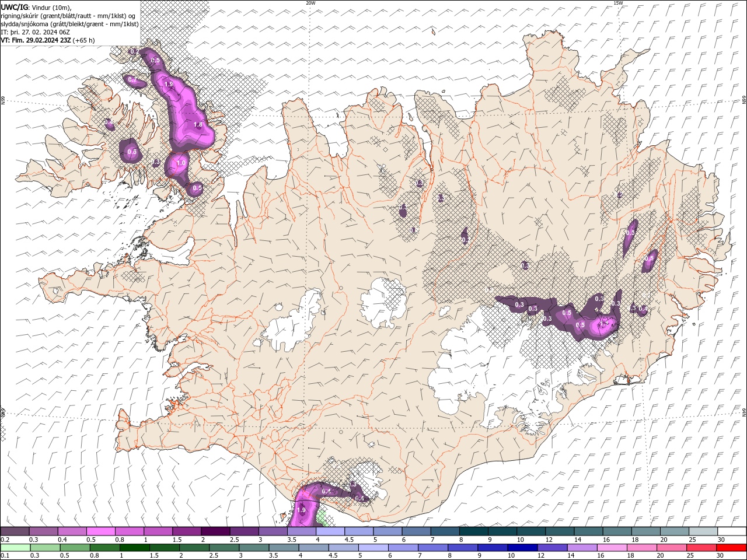Click the 1.9 value in the Westfjords snow band

(x=169, y=85)
